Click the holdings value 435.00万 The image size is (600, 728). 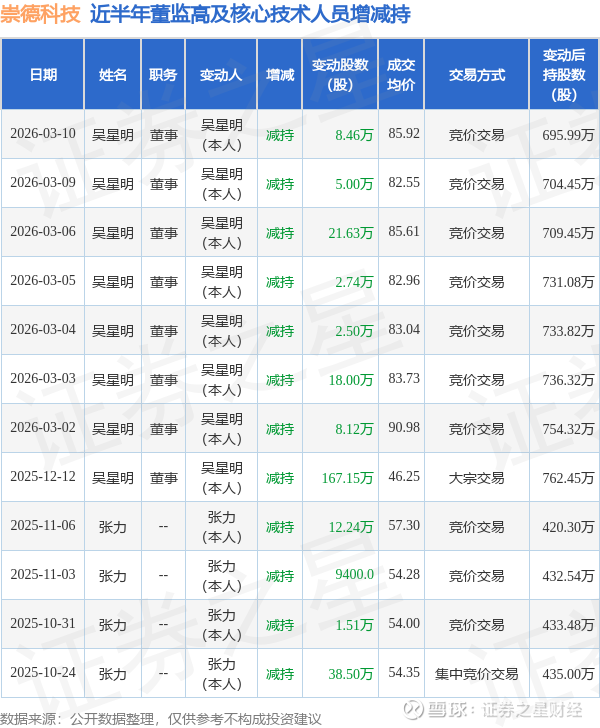point(568,674)
